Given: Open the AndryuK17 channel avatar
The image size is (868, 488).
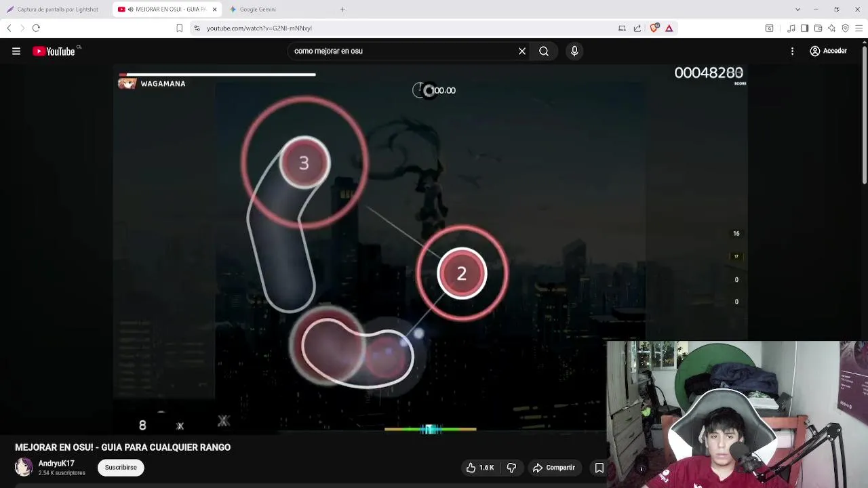Looking at the screenshot, I should [x=24, y=467].
